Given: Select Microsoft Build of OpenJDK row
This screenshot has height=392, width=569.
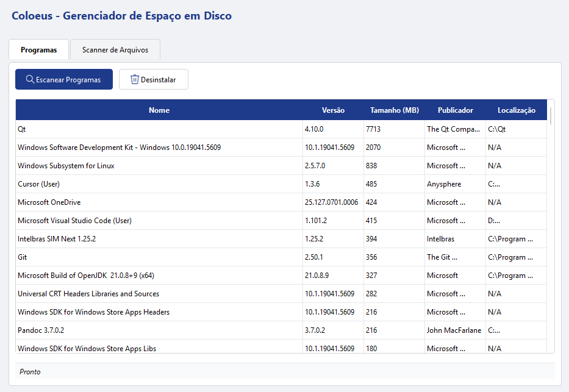Looking at the screenshot, I should click(x=281, y=275).
